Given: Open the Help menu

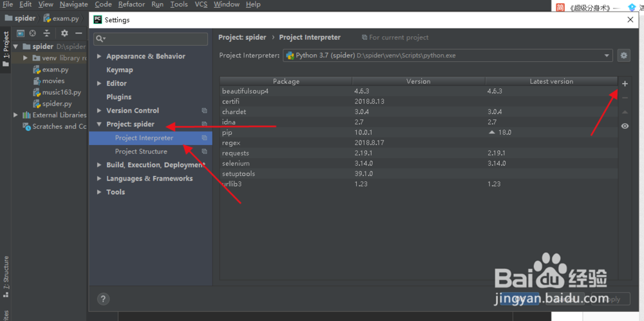Looking at the screenshot, I should pos(253,5).
